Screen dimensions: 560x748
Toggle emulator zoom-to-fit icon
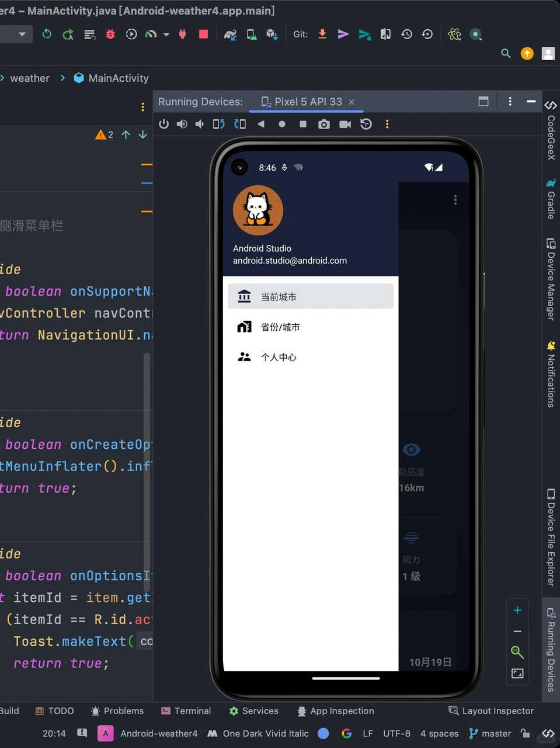click(517, 673)
